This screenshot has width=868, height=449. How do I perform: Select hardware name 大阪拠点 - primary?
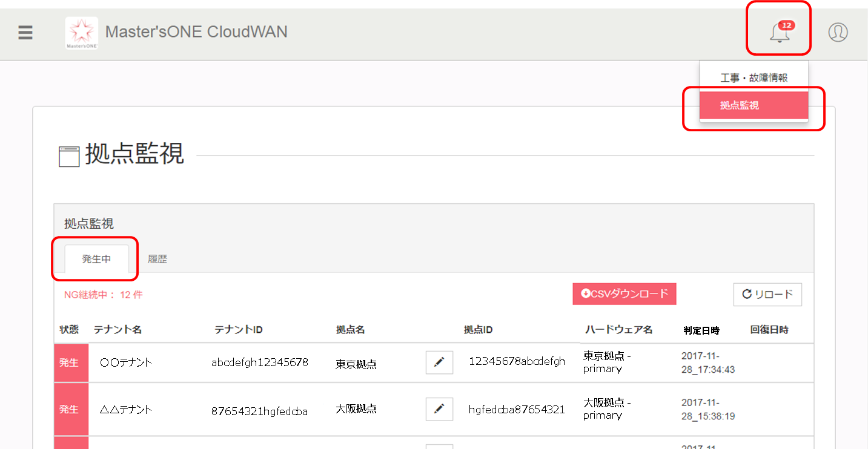pyautogui.click(x=607, y=408)
